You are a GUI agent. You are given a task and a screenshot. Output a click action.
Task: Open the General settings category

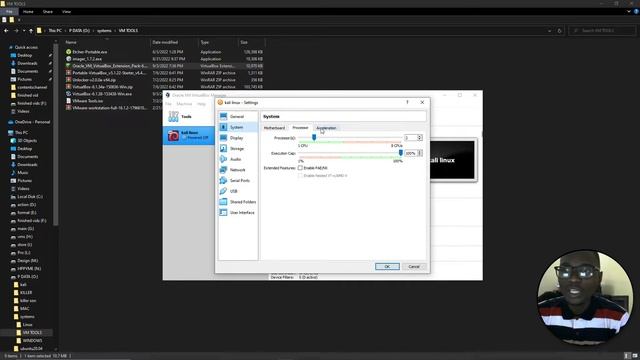237,116
